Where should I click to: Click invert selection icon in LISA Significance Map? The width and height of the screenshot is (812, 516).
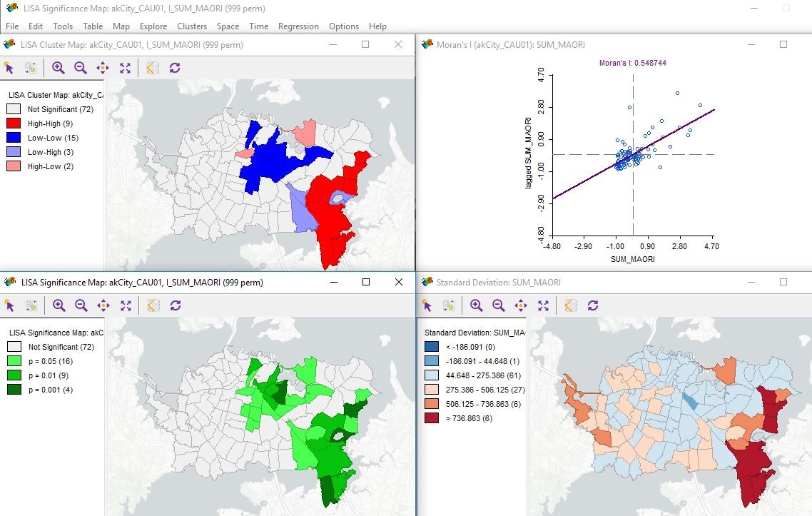(31, 305)
